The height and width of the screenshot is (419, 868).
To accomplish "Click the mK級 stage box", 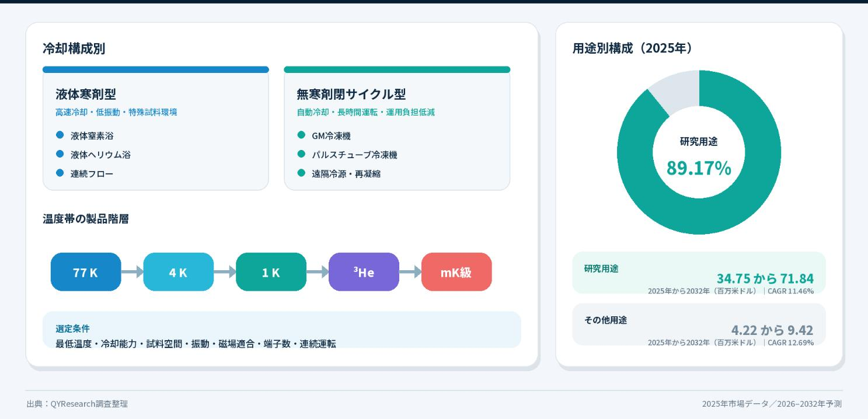I will [456, 272].
